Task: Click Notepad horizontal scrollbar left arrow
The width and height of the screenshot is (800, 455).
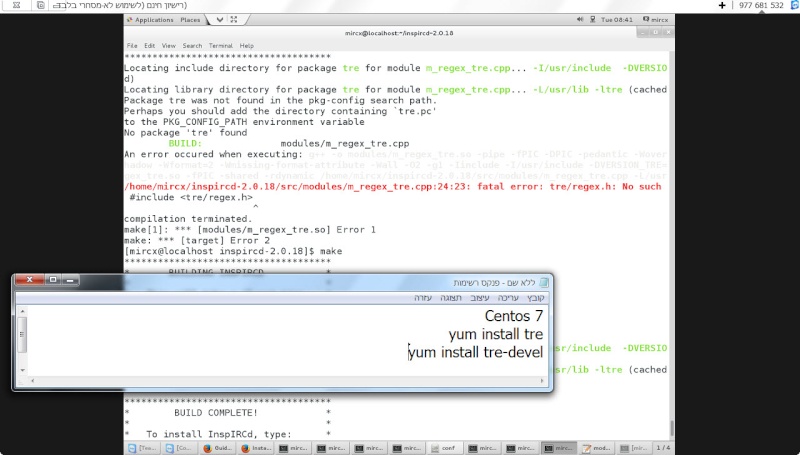Action: [x=32, y=381]
